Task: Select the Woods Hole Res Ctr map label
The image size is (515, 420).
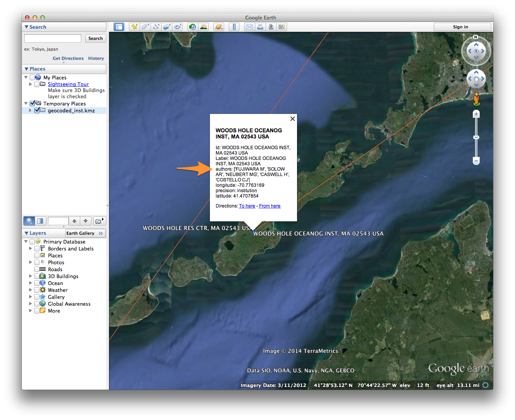Action: (197, 228)
